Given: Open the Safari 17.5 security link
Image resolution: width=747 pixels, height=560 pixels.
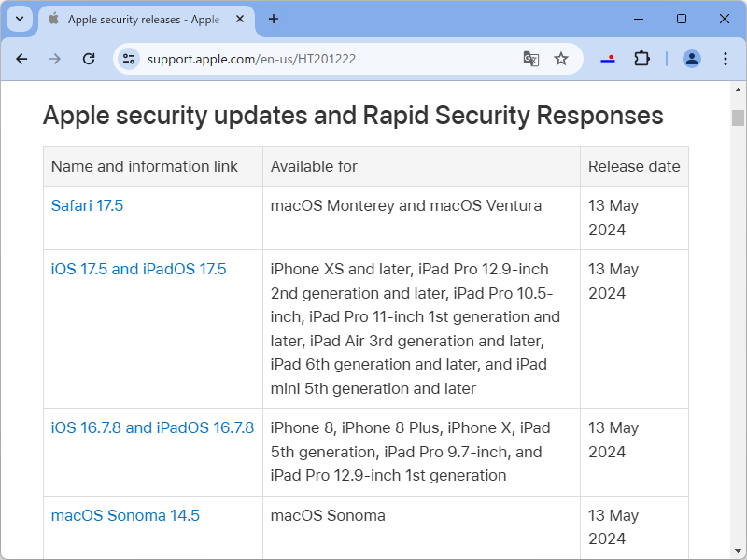Looking at the screenshot, I should pos(87,205).
